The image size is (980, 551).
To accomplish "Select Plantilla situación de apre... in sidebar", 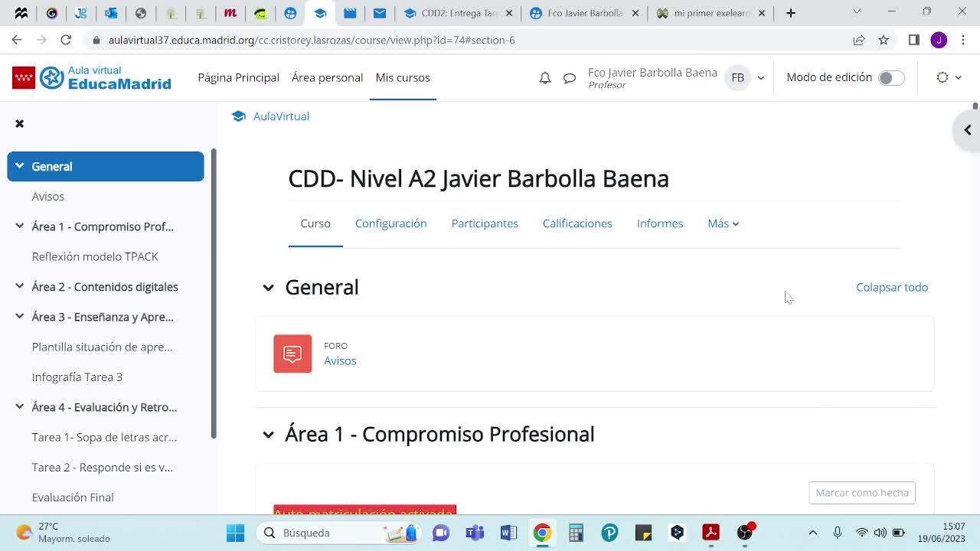I will tap(102, 347).
